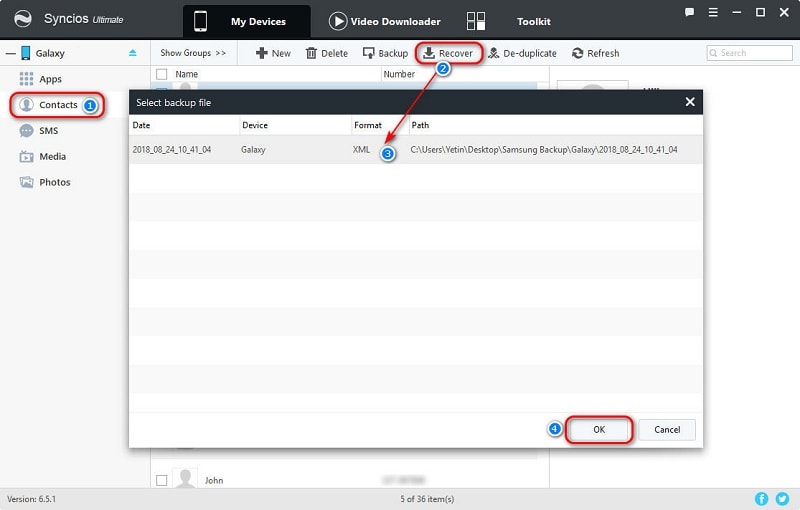
Task: Collapse the Galaxy device tree
Action: coord(11,53)
